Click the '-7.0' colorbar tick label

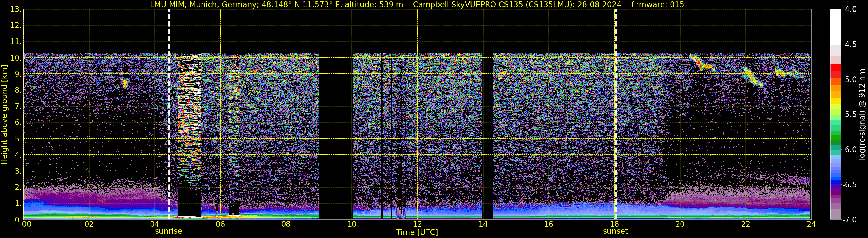[849, 220]
